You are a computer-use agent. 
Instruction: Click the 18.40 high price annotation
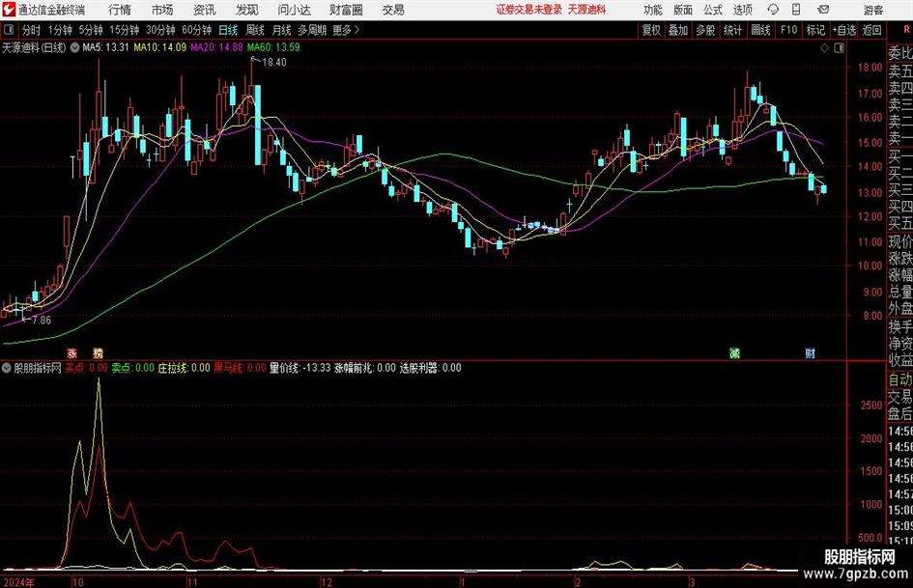pyautogui.click(x=273, y=63)
